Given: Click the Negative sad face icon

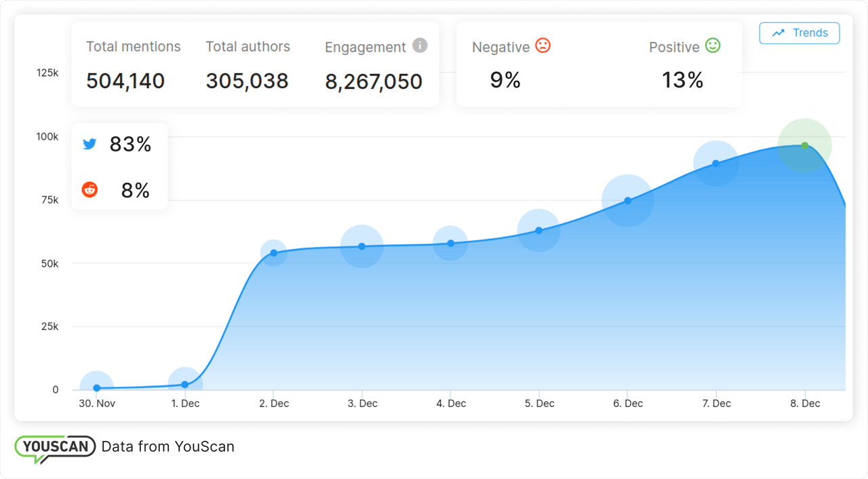Looking at the screenshot, I should coord(542,45).
